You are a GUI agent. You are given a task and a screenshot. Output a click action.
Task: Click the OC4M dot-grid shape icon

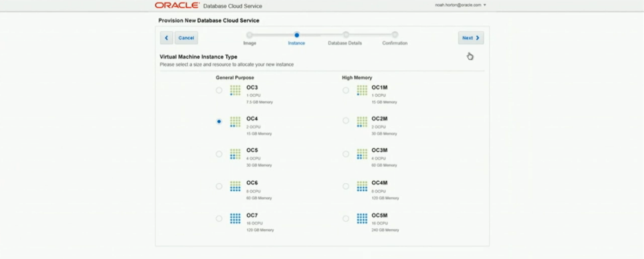coord(362,186)
